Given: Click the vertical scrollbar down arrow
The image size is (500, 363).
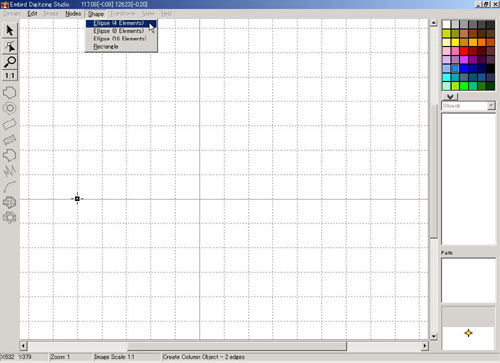Looking at the screenshot, I should (433, 336).
